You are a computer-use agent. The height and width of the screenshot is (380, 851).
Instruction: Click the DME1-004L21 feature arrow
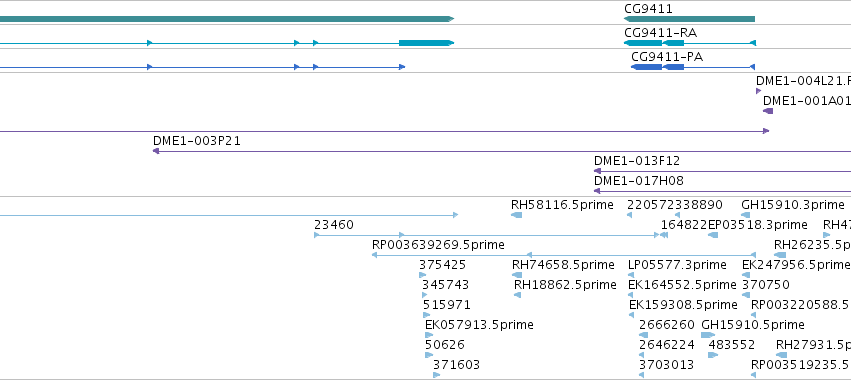click(x=759, y=91)
